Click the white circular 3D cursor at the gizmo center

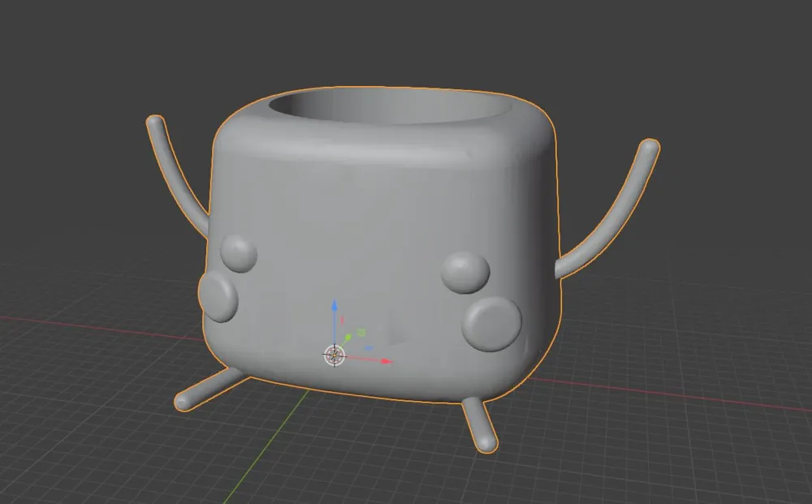(334, 355)
